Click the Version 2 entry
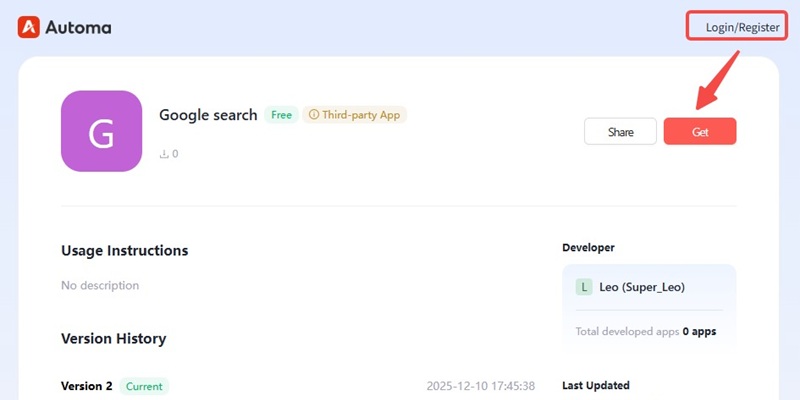This screenshot has height=400, width=800. (x=87, y=386)
